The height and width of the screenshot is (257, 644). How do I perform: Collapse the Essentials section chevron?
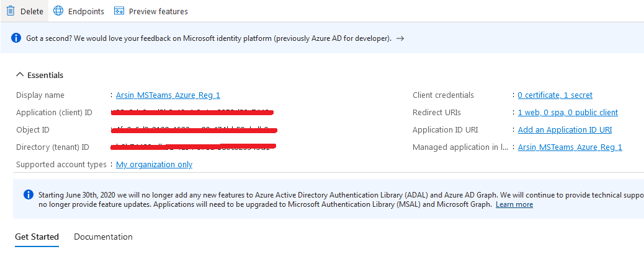20,74
